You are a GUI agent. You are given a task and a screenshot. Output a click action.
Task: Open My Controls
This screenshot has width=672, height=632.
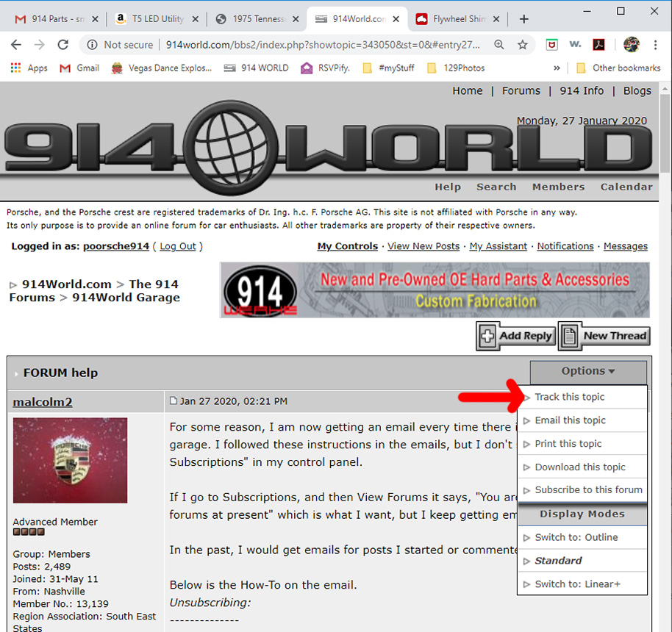[x=348, y=246]
